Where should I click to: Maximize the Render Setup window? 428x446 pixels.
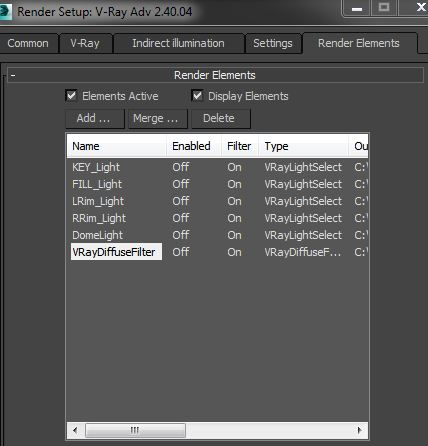tap(384, 8)
